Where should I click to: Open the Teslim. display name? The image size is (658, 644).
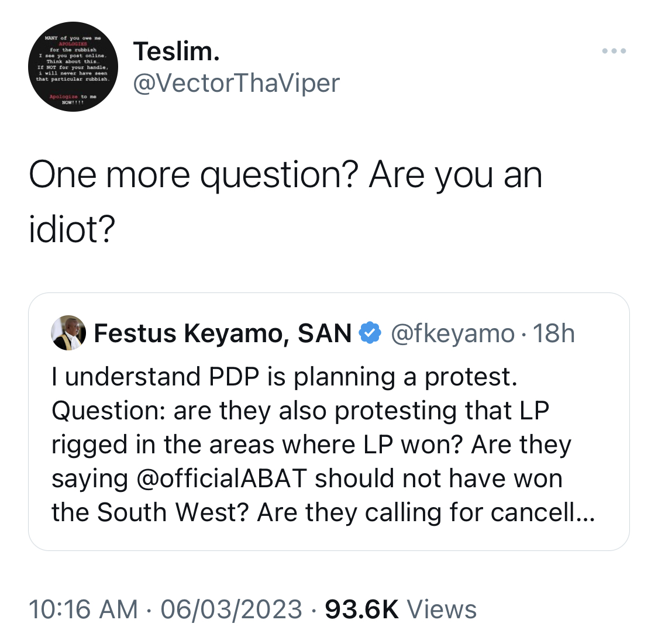pos(177,51)
